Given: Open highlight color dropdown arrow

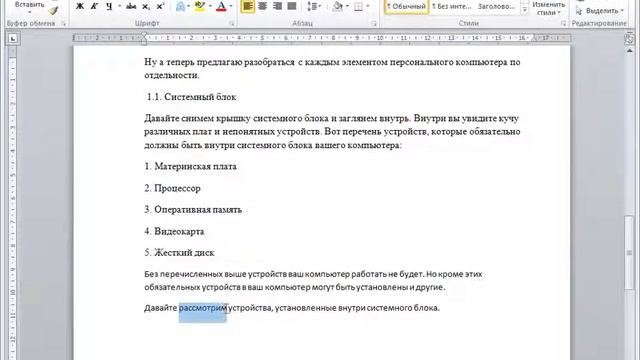Looking at the screenshot, I should [210, 6].
